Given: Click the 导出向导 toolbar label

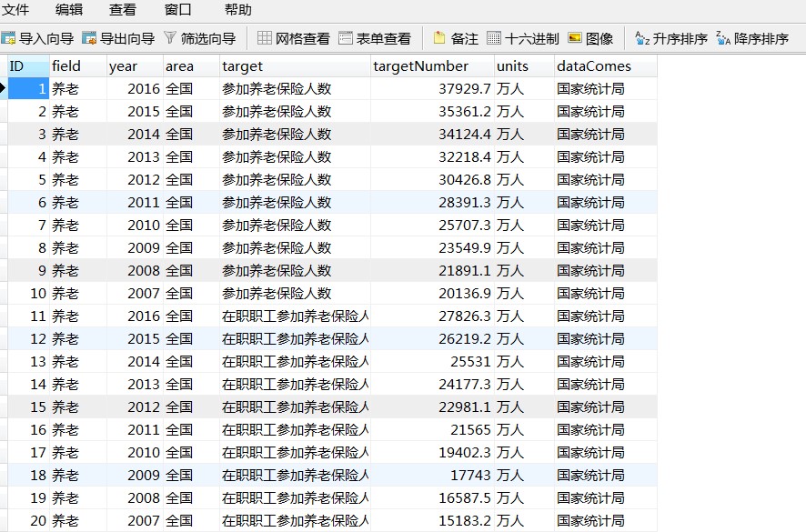Looking at the screenshot, I should pyautogui.click(x=127, y=38).
